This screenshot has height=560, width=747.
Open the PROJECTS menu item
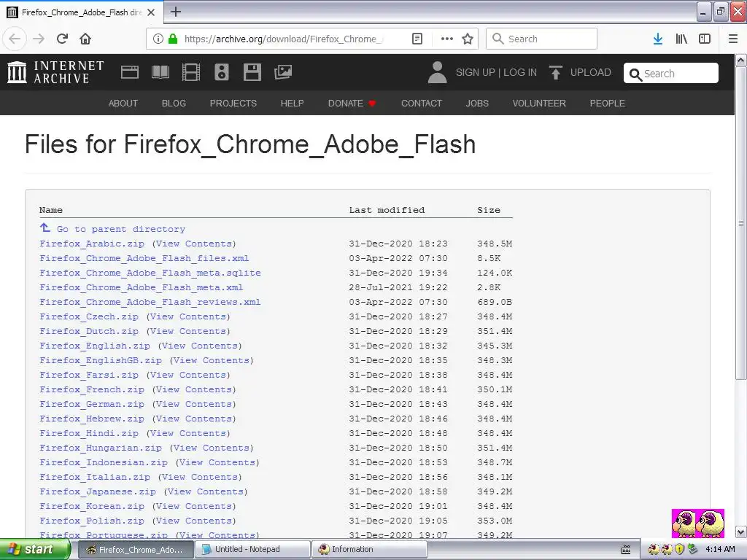tap(233, 104)
